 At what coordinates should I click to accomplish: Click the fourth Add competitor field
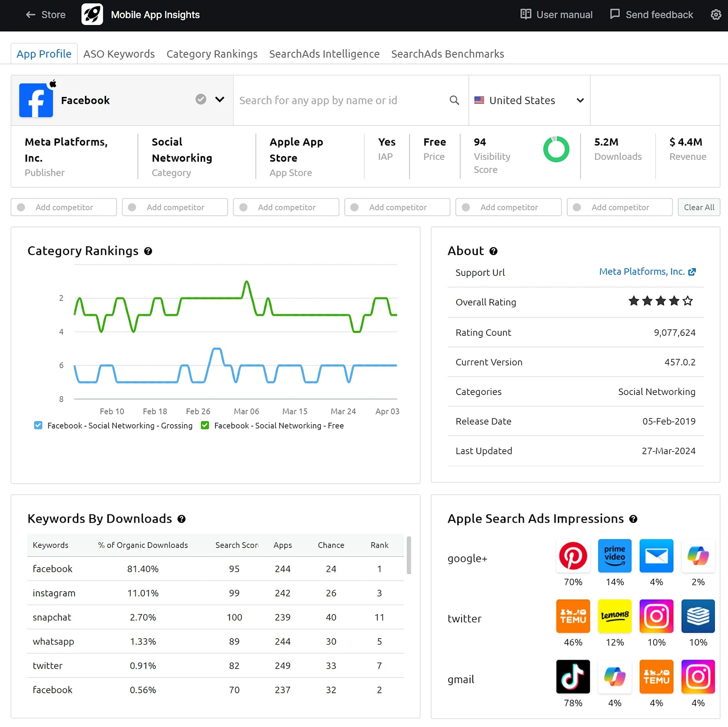point(397,207)
